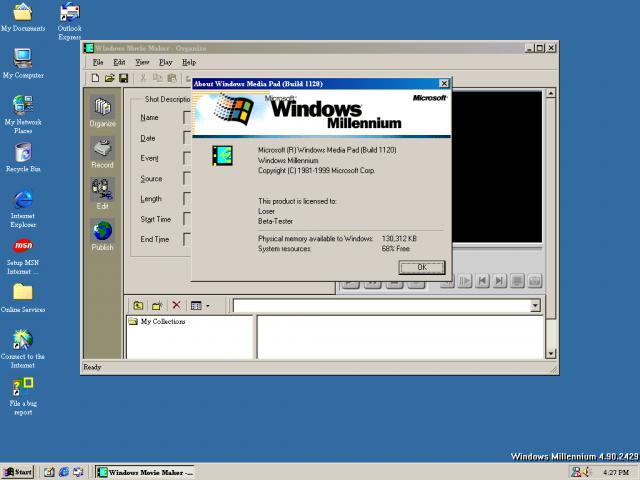Viewport: 640px width, 480px height.
Task: Open Outlook Express desktop shortcut
Action: click(69, 21)
